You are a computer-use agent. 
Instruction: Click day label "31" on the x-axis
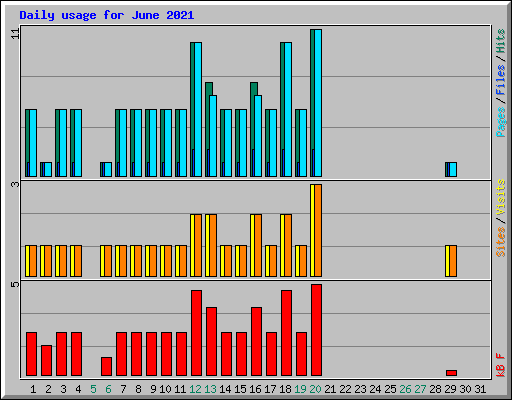pos(480,389)
